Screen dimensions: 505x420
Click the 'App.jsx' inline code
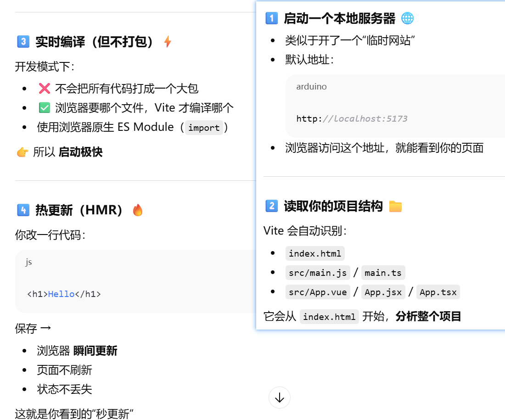[383, 292]
